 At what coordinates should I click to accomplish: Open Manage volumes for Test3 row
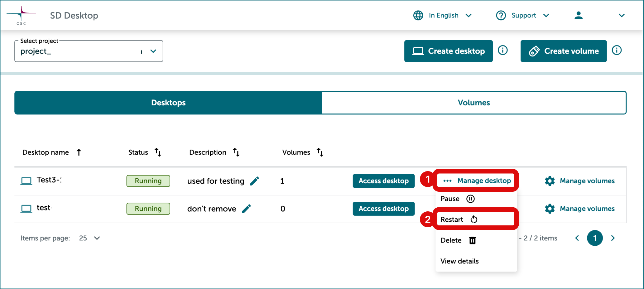[580, 181]
